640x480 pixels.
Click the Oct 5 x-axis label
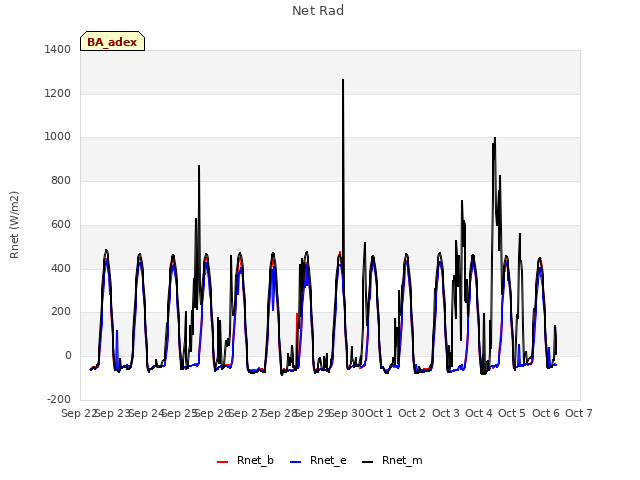tap(512, 413)
